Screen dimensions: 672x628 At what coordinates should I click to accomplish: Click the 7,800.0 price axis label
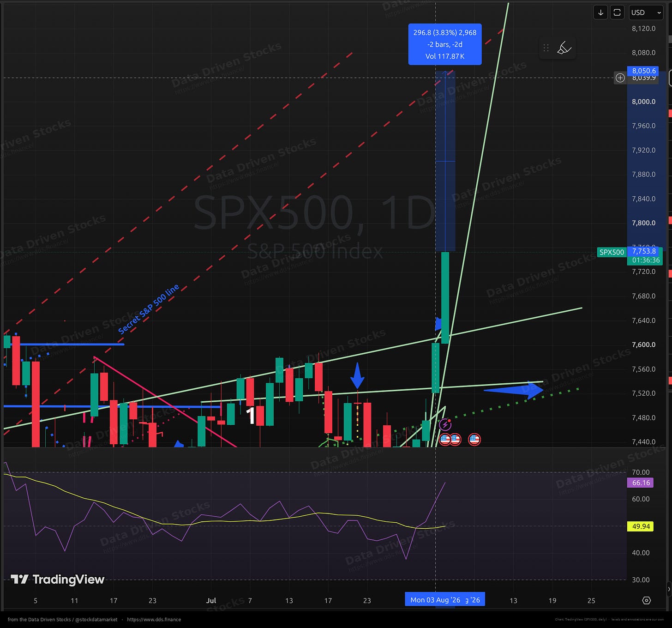(x=643, y=223)
